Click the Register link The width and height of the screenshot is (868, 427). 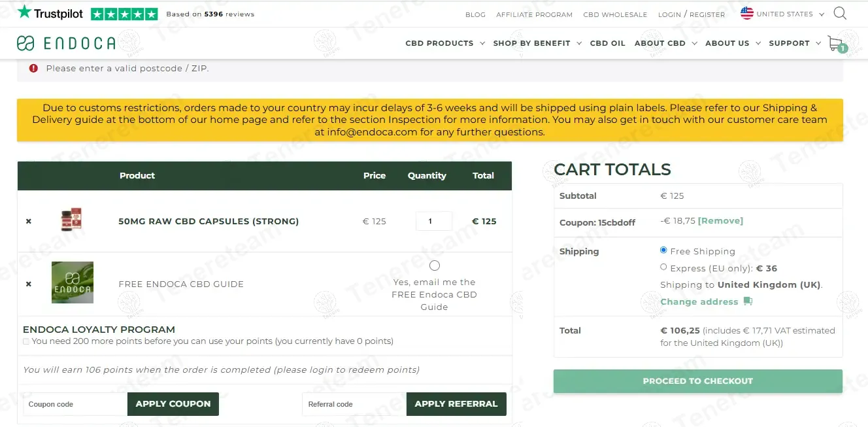tap(707, 14)
